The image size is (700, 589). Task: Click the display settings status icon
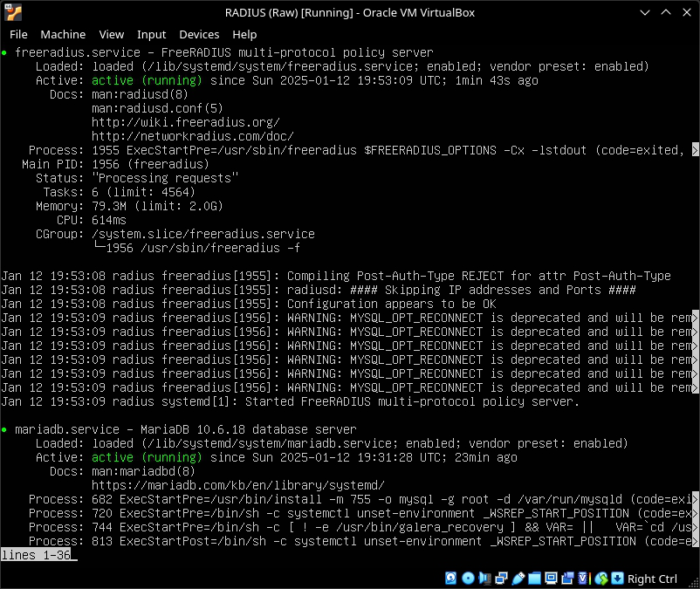[x=551, y=579]
